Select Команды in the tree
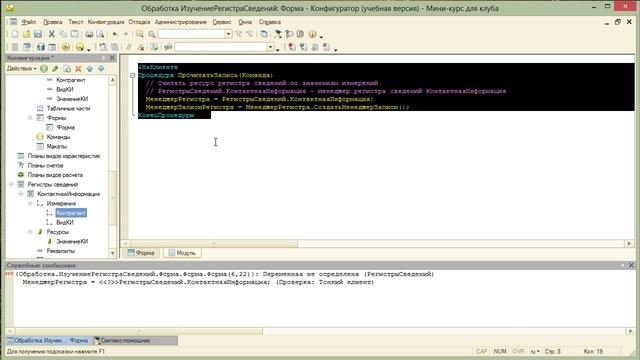 (x=58, y=137)
